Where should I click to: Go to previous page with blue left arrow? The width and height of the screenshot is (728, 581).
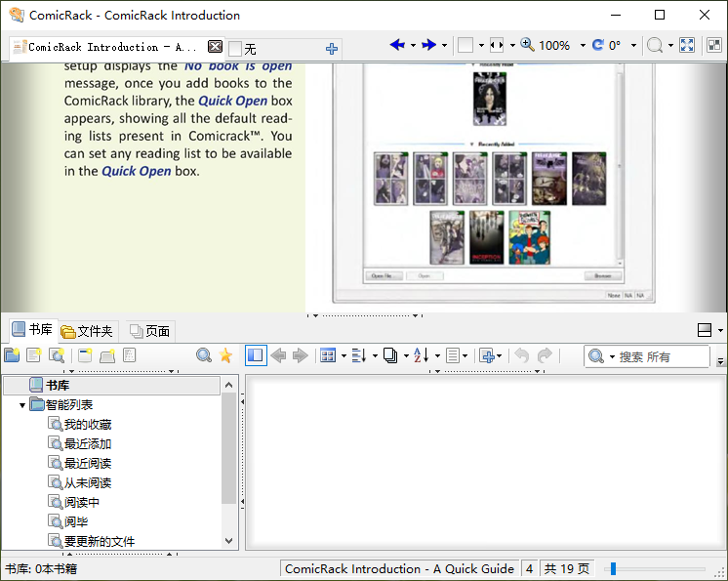[397, 45]
